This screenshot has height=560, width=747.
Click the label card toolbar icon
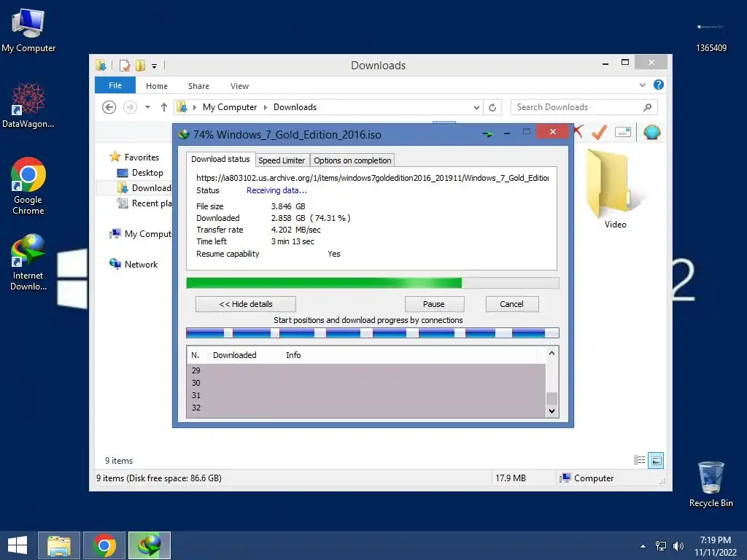click(x=623, y=132)
